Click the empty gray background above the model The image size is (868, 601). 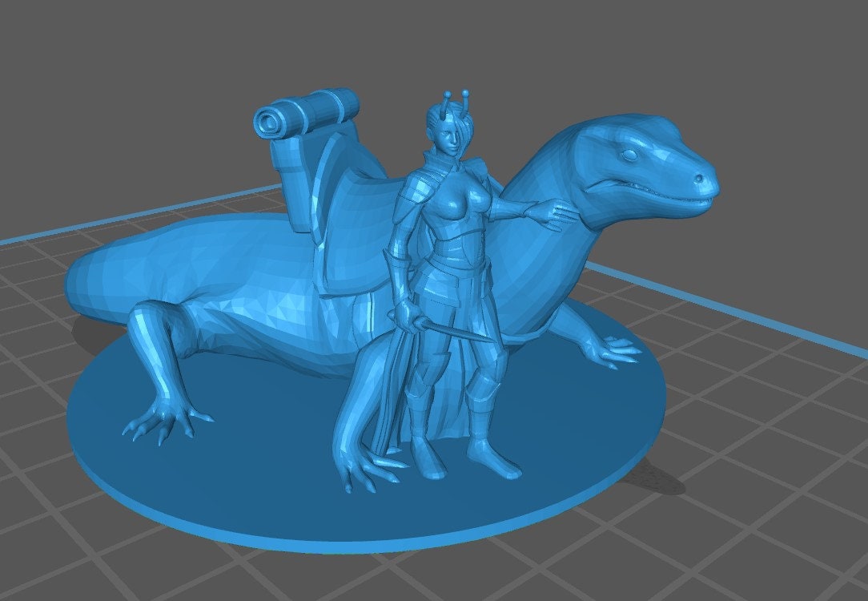[480, 40]
